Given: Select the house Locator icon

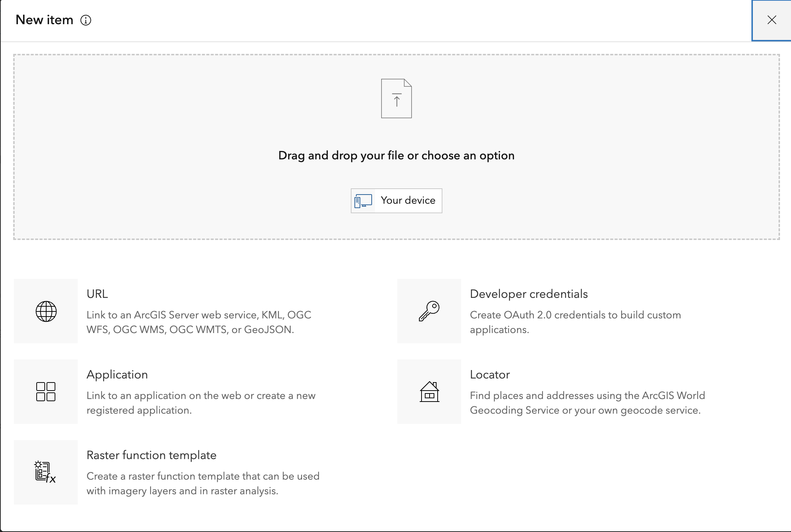Looking at the screenshot, I should (429, 392).
